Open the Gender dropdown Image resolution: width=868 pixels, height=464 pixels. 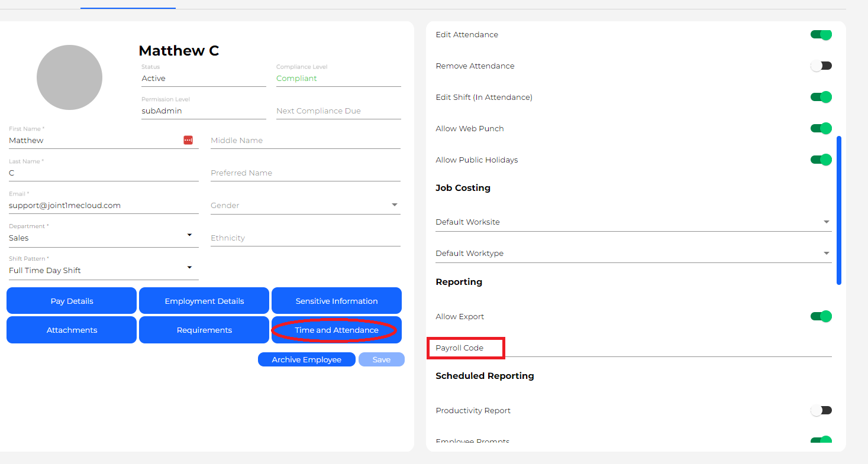(x=305, y=206)
